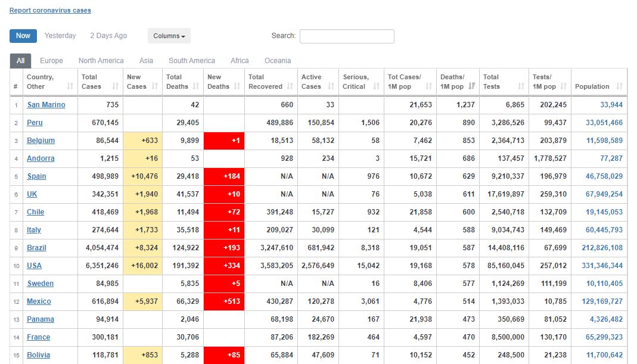Sort by Deaths/1M pop arrows
637x364 pixels.
472,86
